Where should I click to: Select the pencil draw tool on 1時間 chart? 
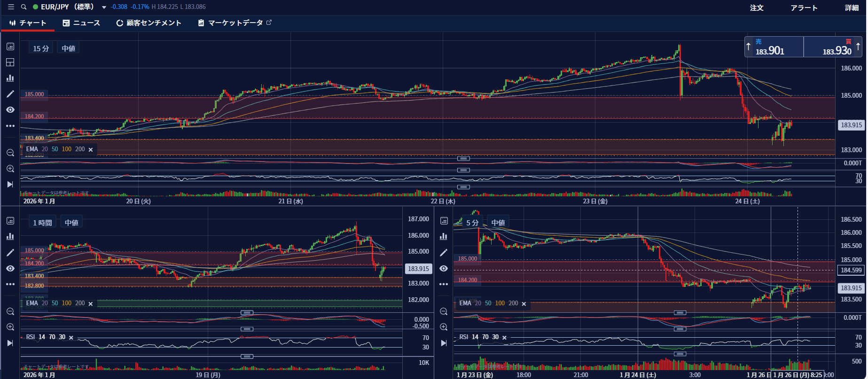[x=10, y=253]
